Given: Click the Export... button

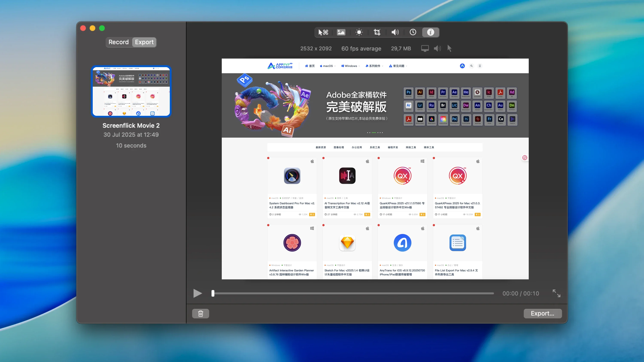Looking at the screenshot, I should (x=542, y=313).
